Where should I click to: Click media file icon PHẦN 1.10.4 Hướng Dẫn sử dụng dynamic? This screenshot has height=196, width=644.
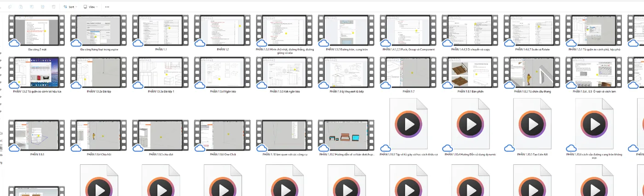pyautogui.click(x=471, y=125)
